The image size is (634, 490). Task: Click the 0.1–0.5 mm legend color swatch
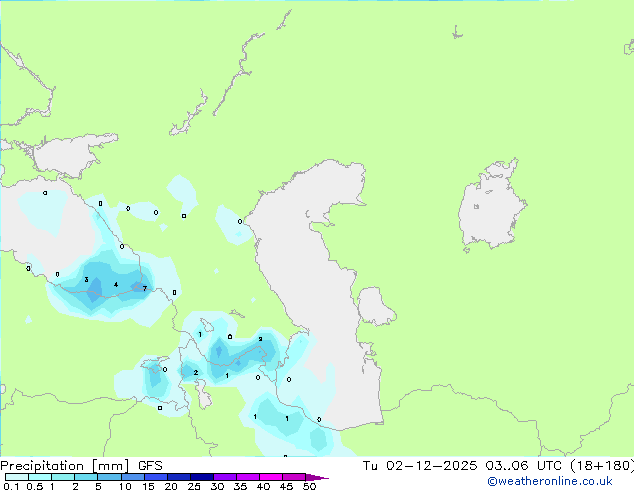17,477
